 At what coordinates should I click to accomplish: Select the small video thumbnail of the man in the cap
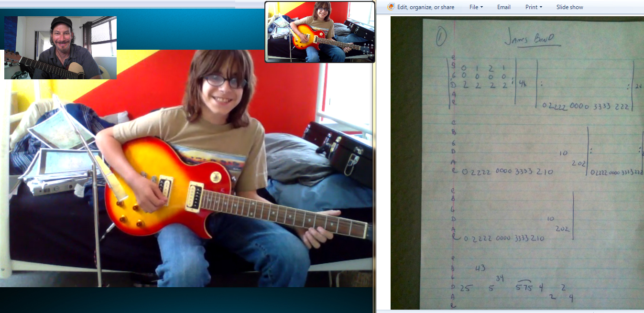(x=60, y=48)
